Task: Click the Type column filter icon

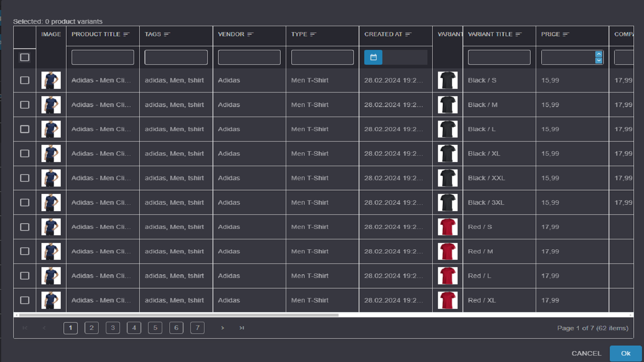Action: point(313,34)
